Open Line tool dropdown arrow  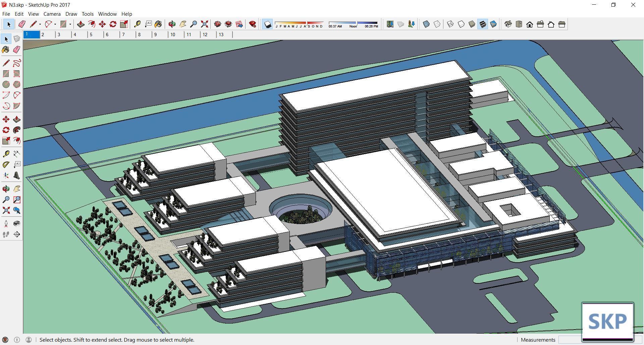pos(40,24)
